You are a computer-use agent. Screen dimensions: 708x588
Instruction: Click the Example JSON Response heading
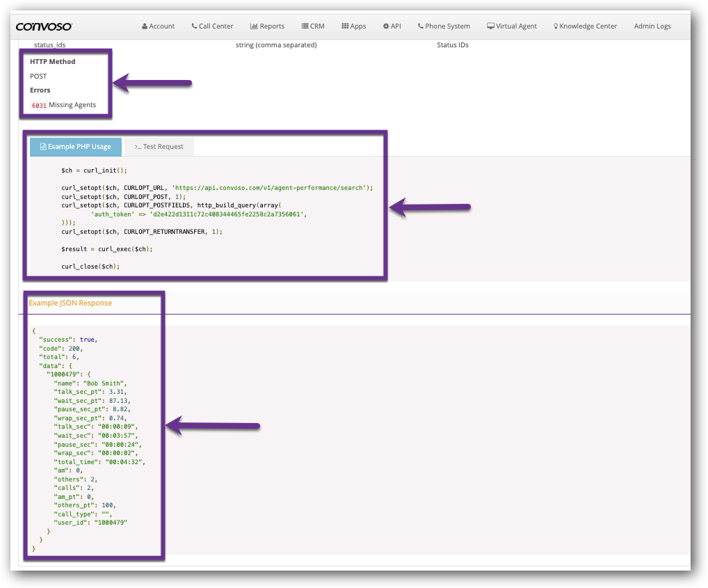(70, 303)
